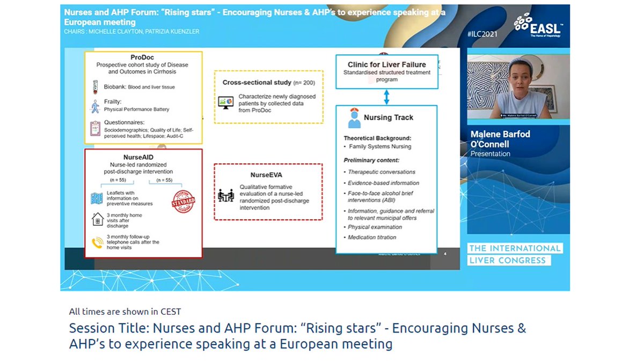This screenshot has height=362, width=644.
Task: Click the session title heading below video
Action: tap(297, 336)
